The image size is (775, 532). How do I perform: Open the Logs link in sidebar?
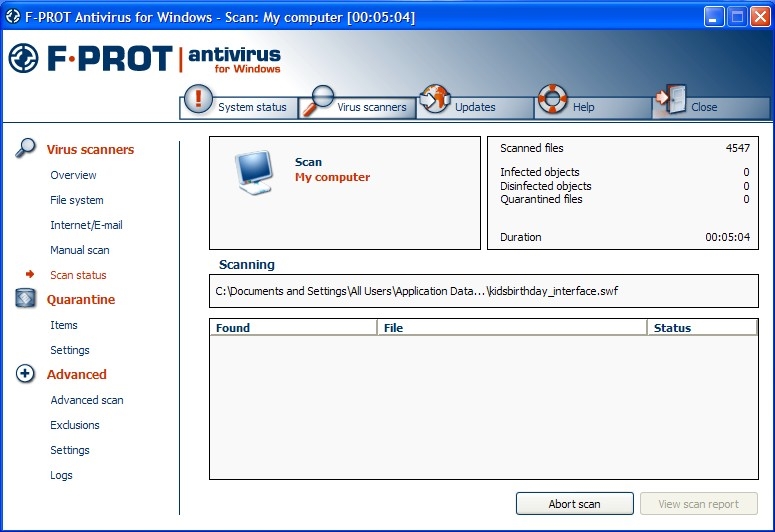point(61,475)
